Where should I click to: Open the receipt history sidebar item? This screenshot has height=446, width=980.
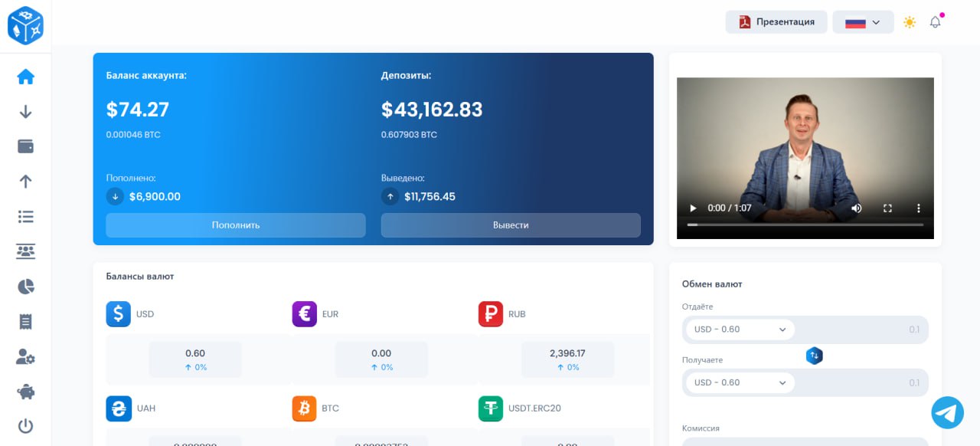pyautogui.click(x=25, y=322)
